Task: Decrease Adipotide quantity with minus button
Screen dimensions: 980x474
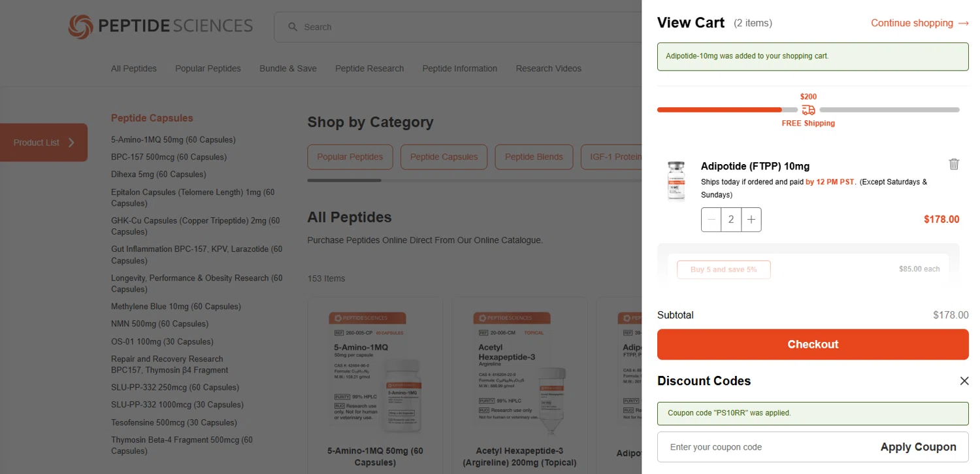Action: 711,220
